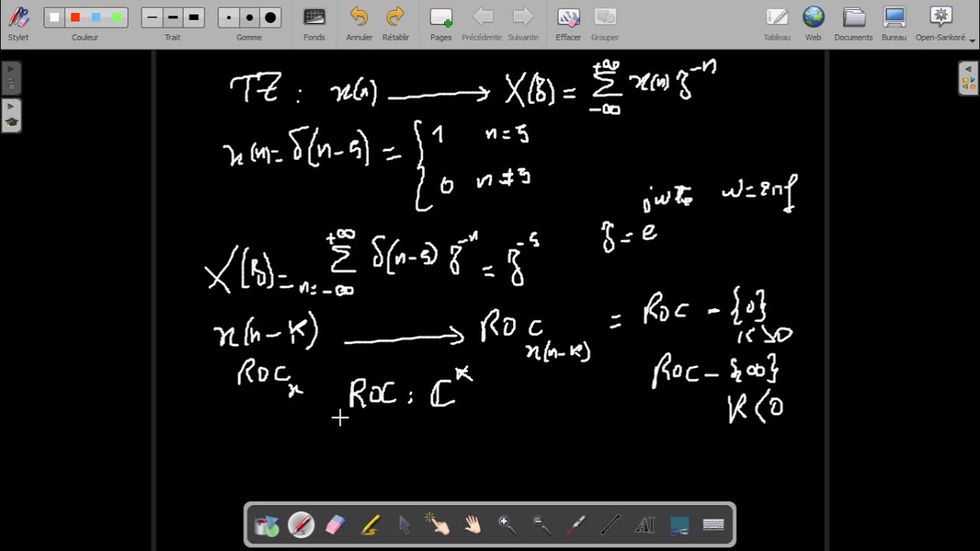Click the zoom out magnifier
The width and height of the screenshot is (980, 551).
click(x=541, y=525)
